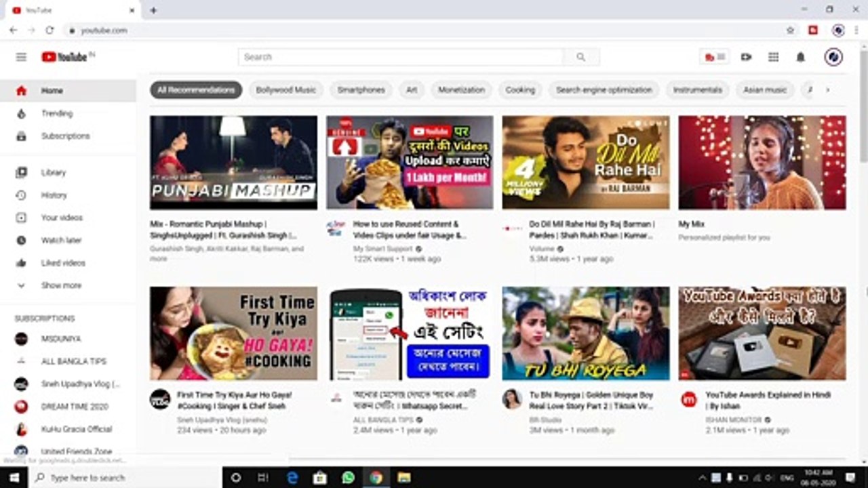Viewport: 868px width, 488px height.
Task: Expand the system tray hidden icons
Action: pyautogui.click(x=702, y=477)
